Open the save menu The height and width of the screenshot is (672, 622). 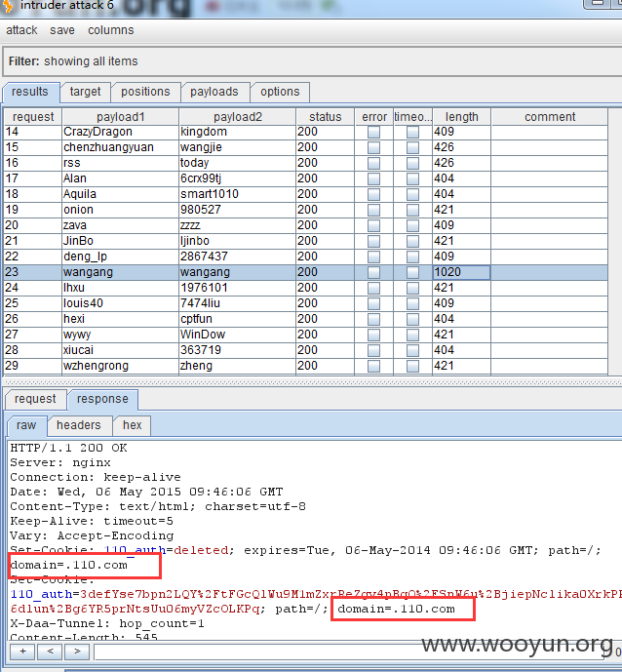click(x=62, y=30)
